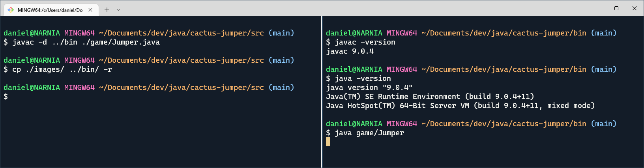
Task: Select the MINGW64 terminal tab
Action: click(51, 10)
